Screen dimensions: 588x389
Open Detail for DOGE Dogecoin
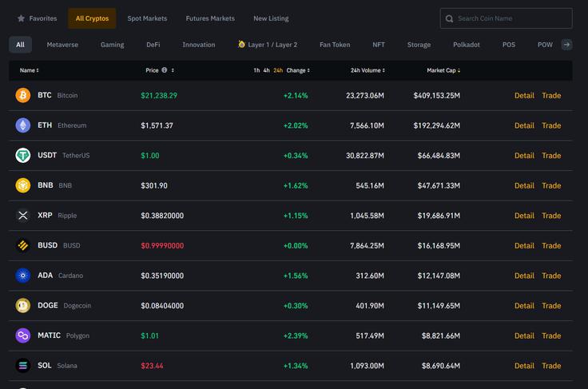click(x=524, y=306)
